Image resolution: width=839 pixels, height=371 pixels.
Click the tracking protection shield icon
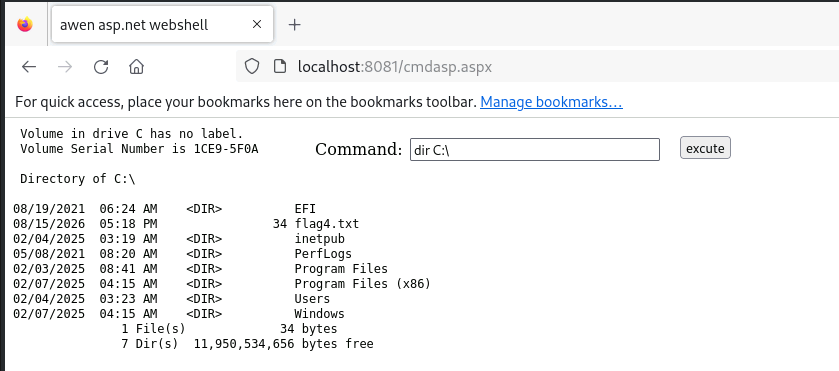252,66
